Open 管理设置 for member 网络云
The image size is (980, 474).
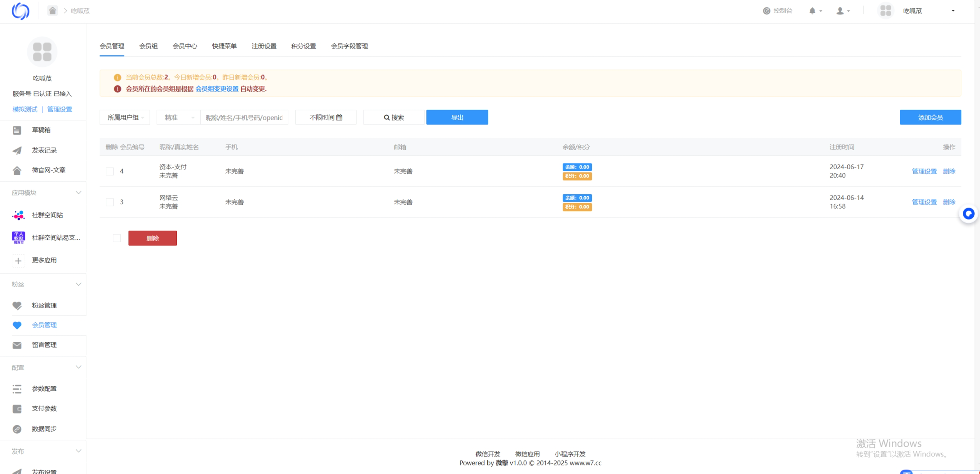click(924, 202)
